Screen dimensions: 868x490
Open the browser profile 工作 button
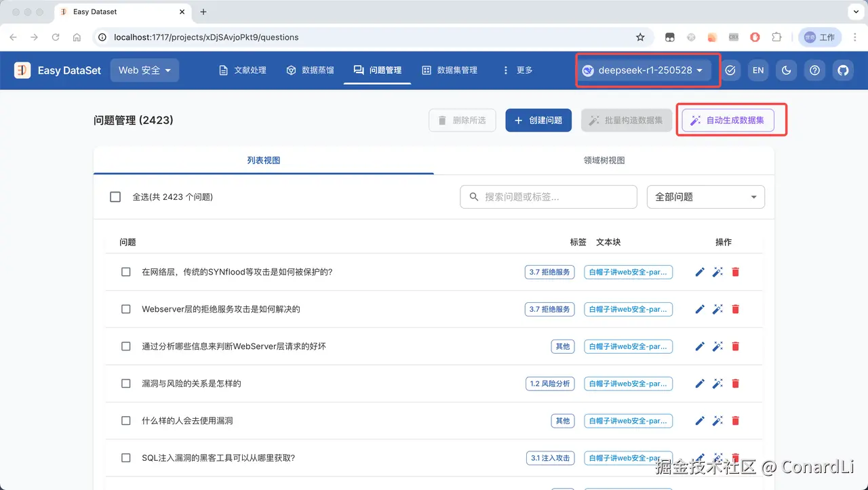820,37
